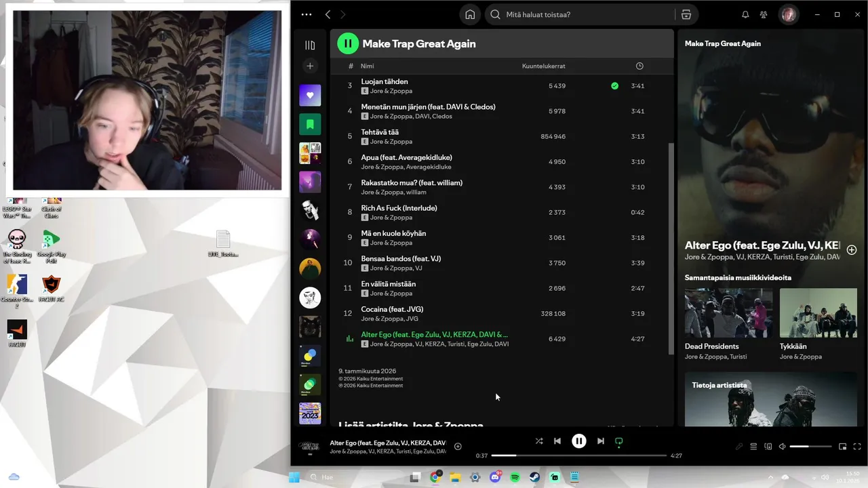This screenshot has width=868, height=488.
Task: Select the Counter-Strike 2 desktop shortcut
Action: (x=17, y=291)
